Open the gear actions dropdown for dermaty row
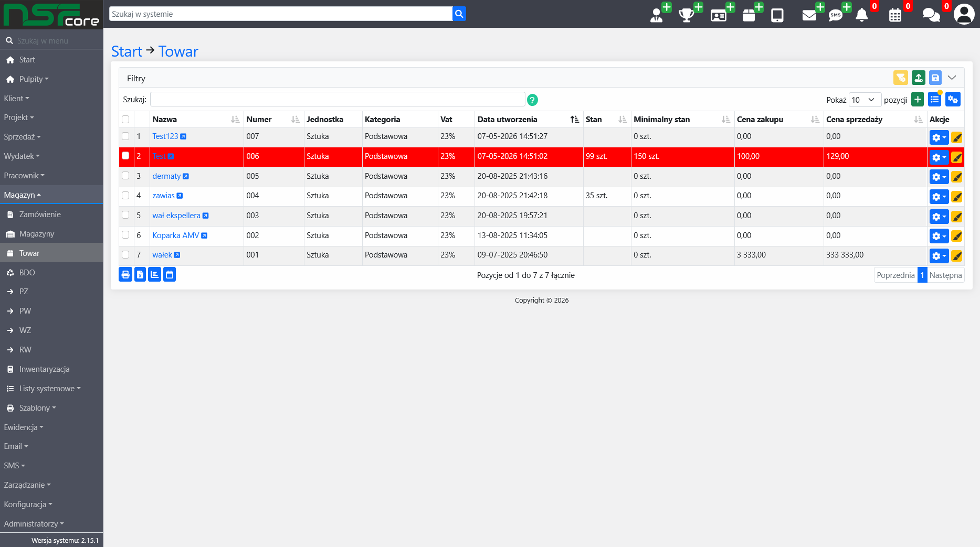 click(939, 177)
